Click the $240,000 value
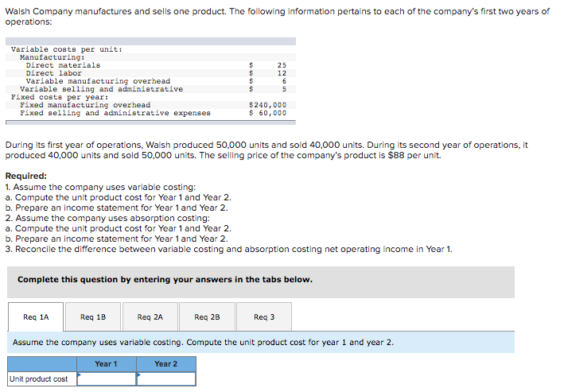Screen dimensions: 564x392 (x=267, y=105)
